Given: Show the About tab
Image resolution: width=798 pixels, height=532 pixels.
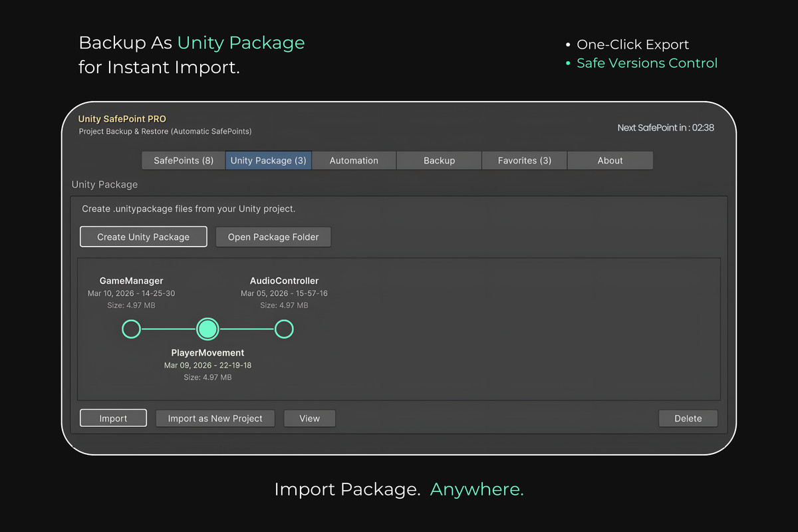Looking at the screenshot, I should (x=610, y=160).
